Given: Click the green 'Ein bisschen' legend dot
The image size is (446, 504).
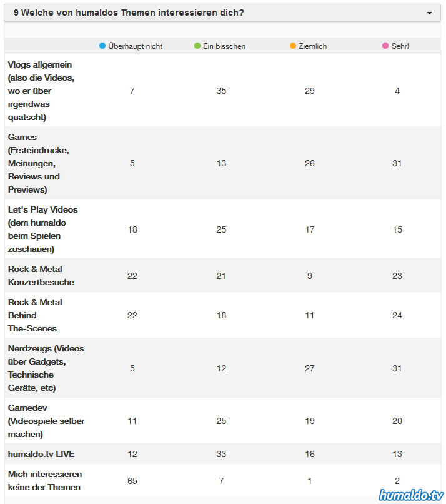Looking at the screenshot, I should [197, 46].
